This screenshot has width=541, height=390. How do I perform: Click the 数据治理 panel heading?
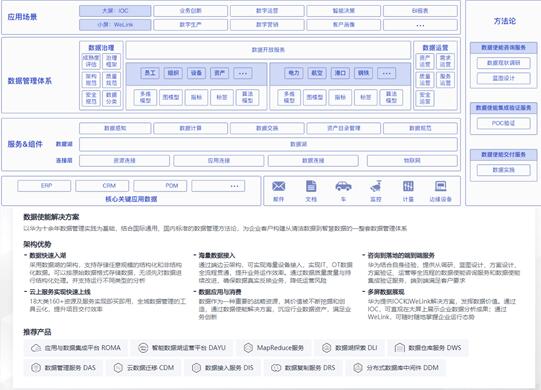coord(101,48)
